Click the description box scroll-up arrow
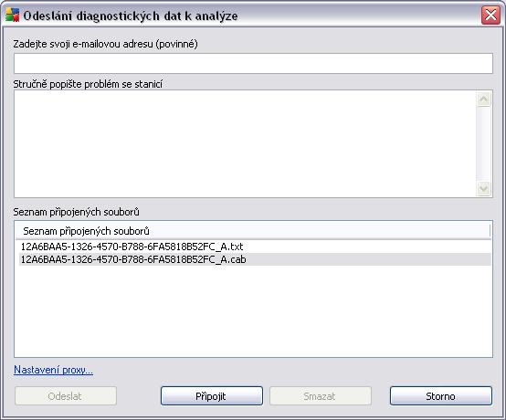 [483, 100]
